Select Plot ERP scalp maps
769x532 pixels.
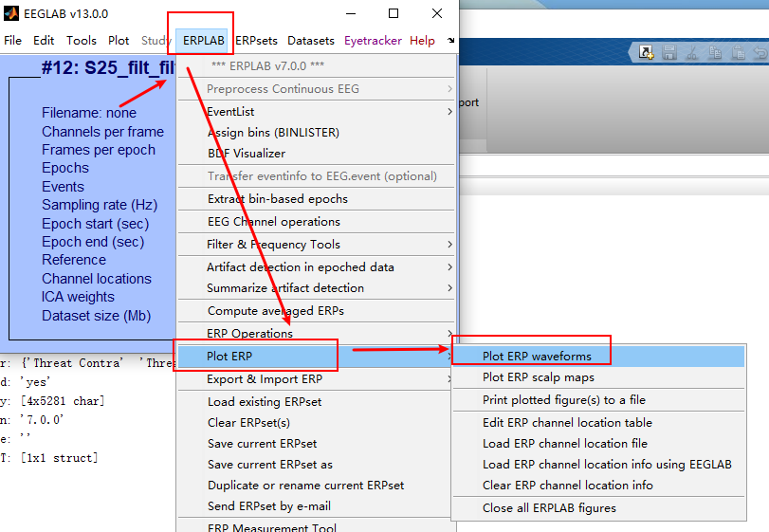[x=598, y=377]
